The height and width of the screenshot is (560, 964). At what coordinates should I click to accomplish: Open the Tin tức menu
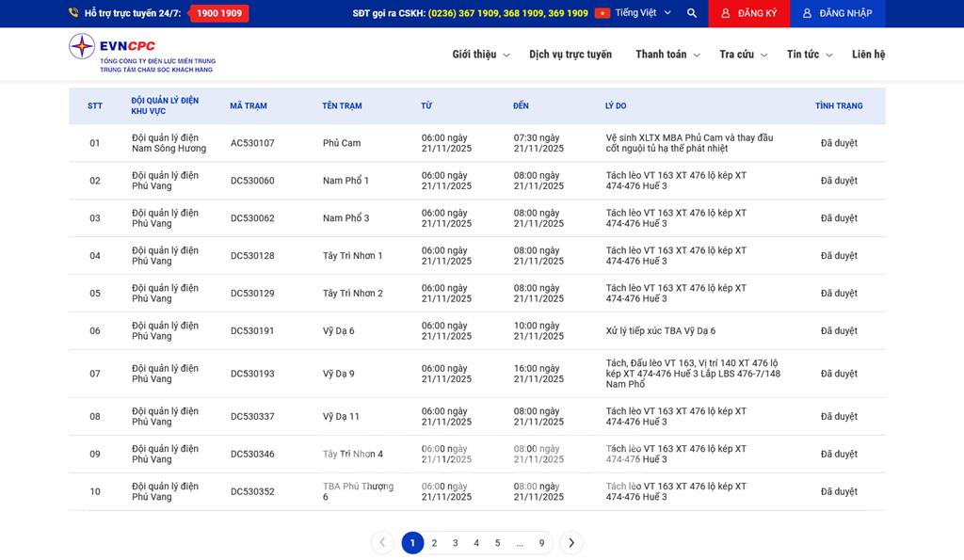(810, 55)
